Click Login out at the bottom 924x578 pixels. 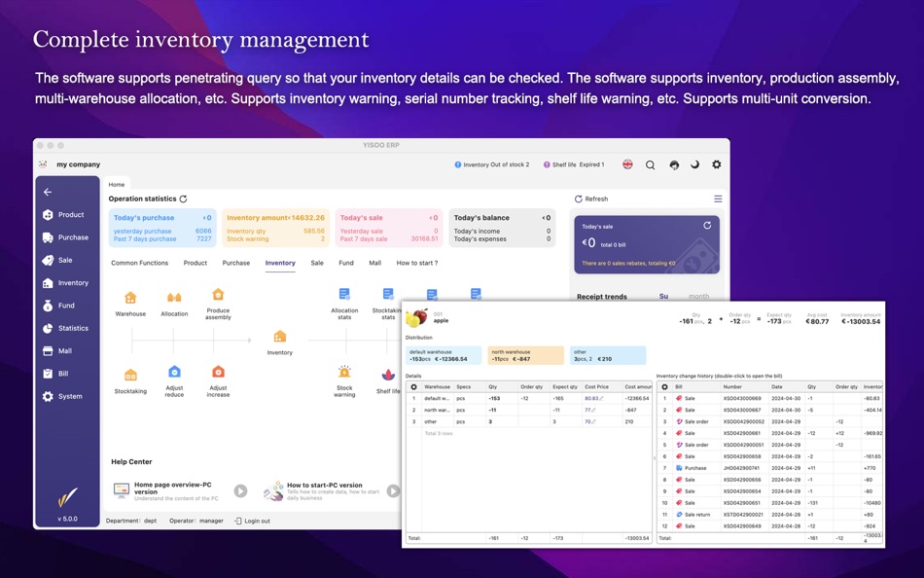pos(252,521)
